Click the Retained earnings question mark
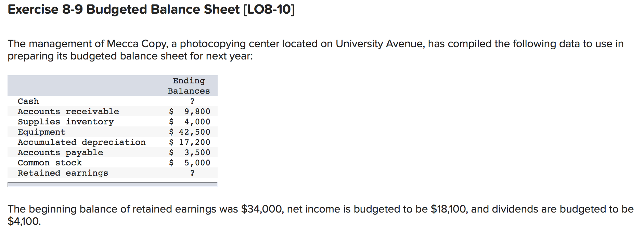 coord(192,173)
